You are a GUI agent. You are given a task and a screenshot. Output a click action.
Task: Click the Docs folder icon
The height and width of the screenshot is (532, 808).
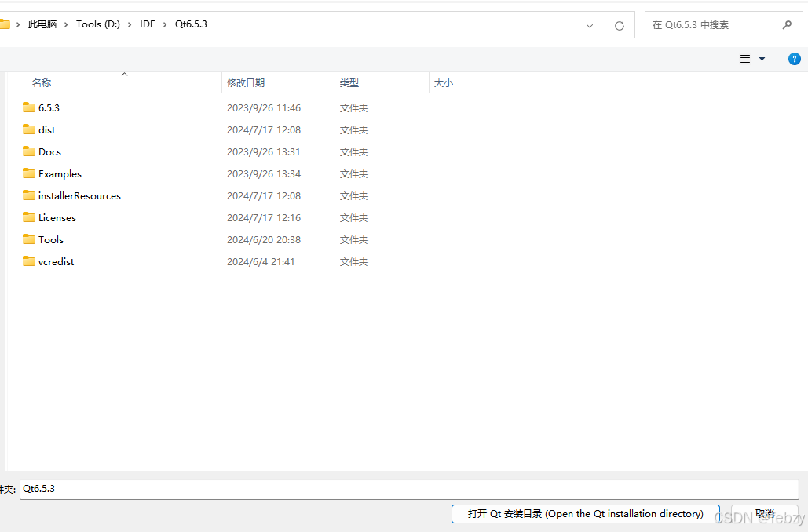(x=29, y=151)
